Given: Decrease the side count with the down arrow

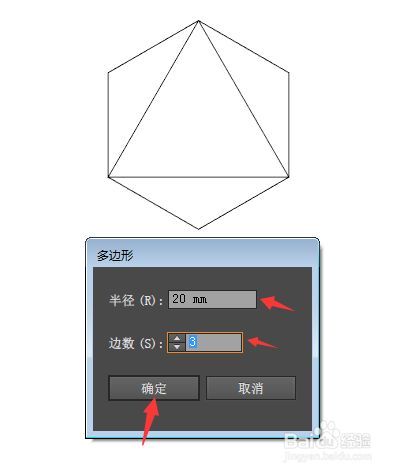Looking at the screenshot, I should coord(177,347).
